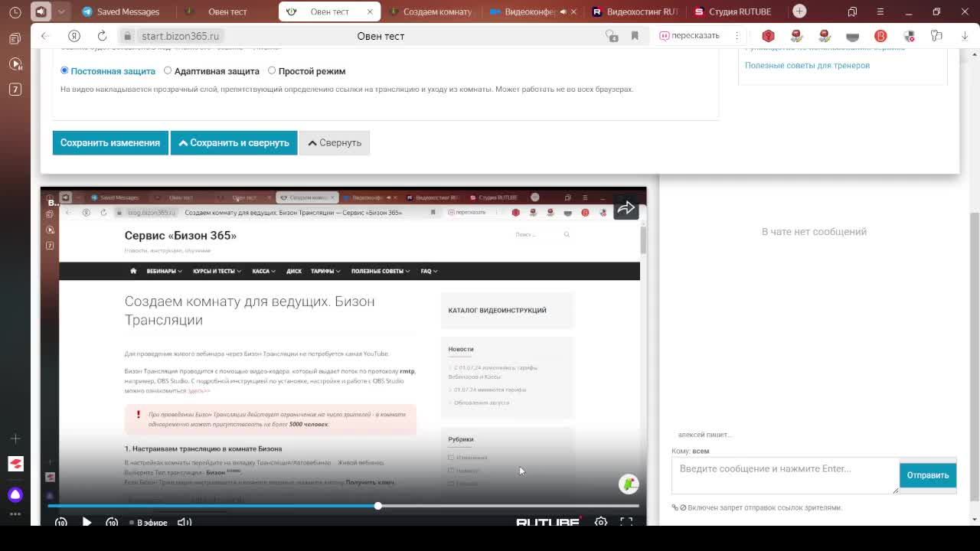Open the Alice assistant purple icon
This screenshot has height=551, width=980.
15,494
